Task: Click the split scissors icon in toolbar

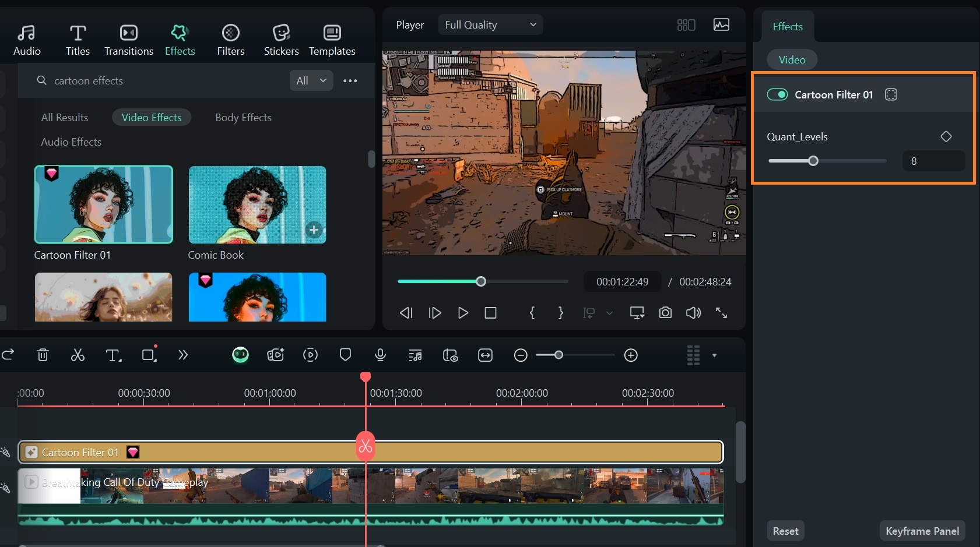Action: pyautogui.click(x=78, y=355)
